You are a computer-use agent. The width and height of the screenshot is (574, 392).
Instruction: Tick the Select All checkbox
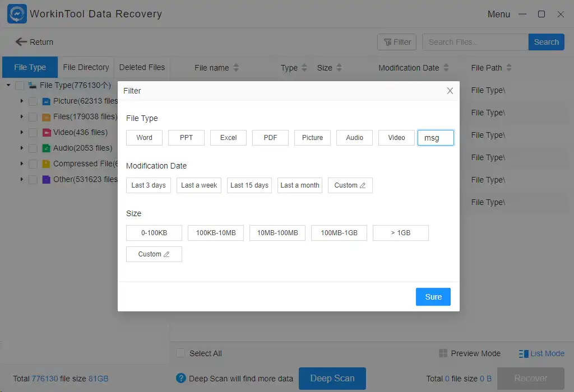[180, 353]
